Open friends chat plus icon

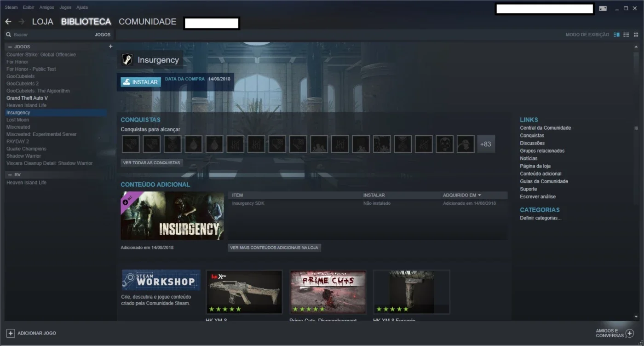[630, 333]
